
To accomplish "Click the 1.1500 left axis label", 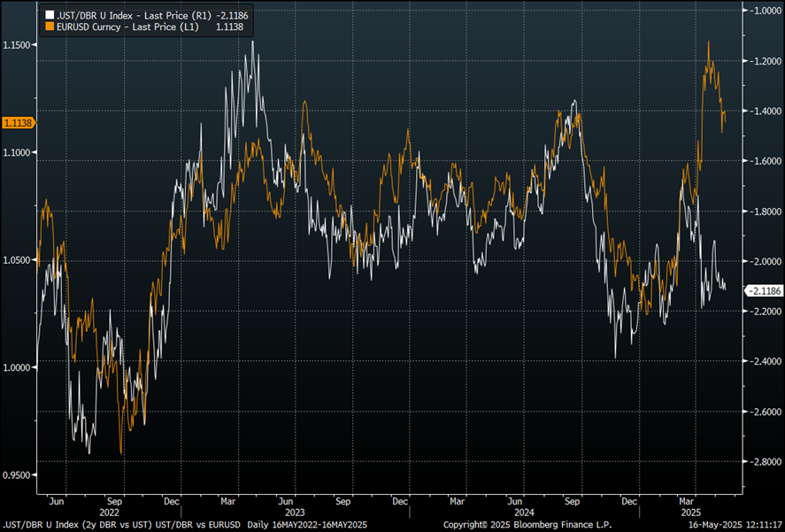I will click(x=18, y=44).
